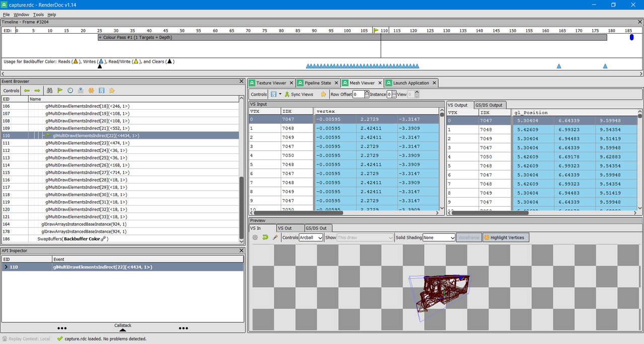Close the API Inspector panel
Screen dimensions: 644x344
(x=241, y=250)
